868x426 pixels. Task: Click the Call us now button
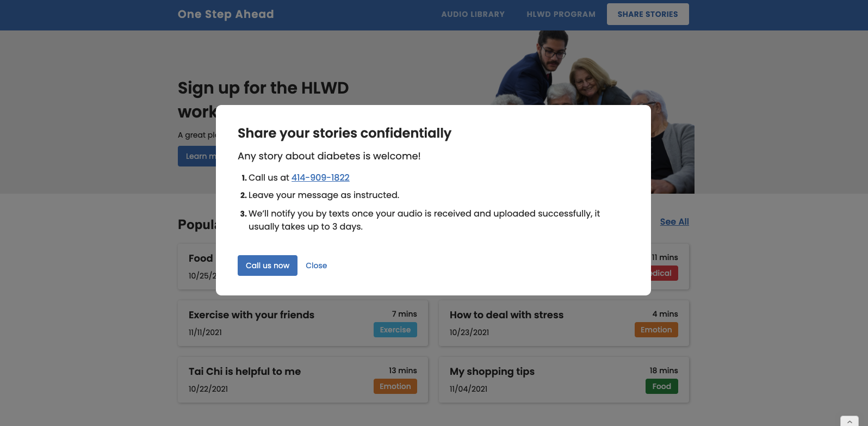[267, 266]
